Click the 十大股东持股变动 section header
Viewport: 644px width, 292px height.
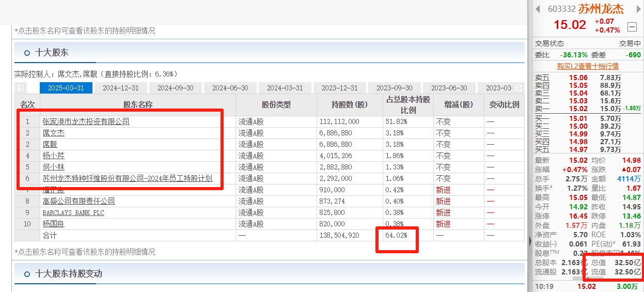coord(69,273)
